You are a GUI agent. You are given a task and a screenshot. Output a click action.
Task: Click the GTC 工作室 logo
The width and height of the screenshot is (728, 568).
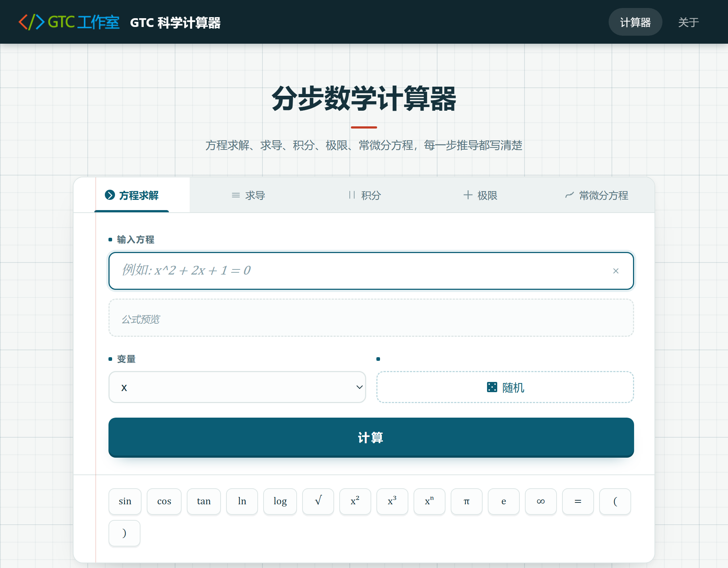coord(69,22)
